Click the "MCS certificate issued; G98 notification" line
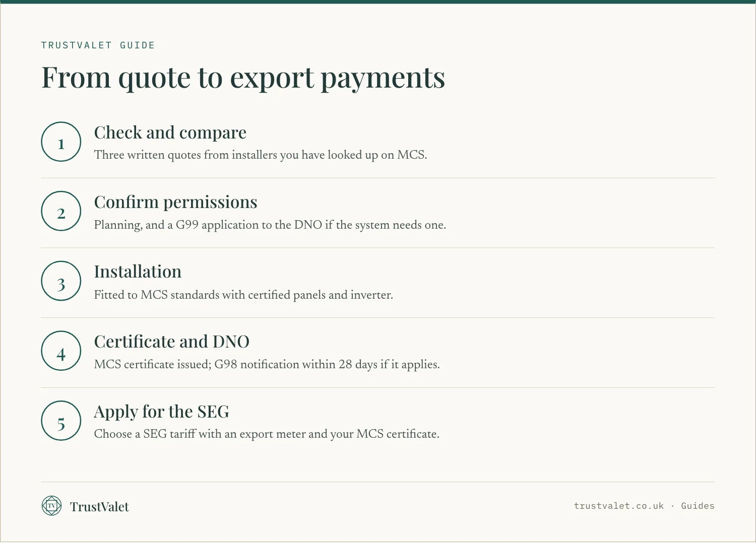This screenshot has width=756, height=543. 267,364
